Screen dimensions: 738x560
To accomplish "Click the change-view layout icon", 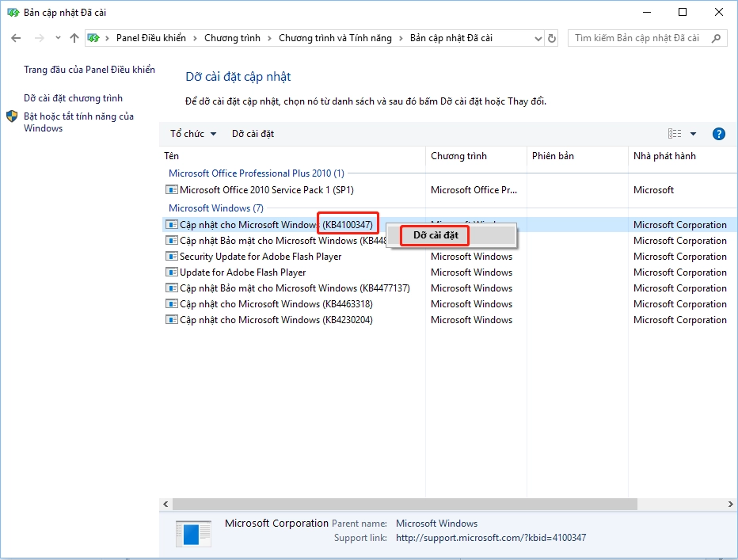I will [674, 133].
